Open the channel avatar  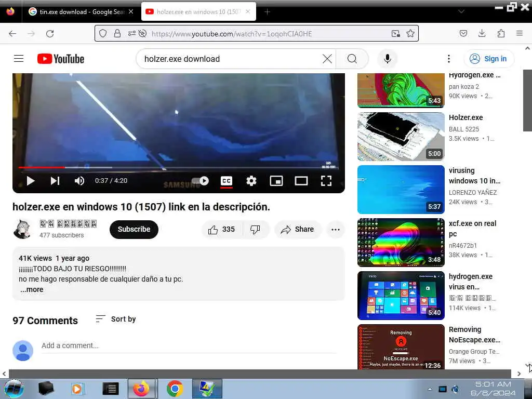pyautogui.click(x=22, y=229)
